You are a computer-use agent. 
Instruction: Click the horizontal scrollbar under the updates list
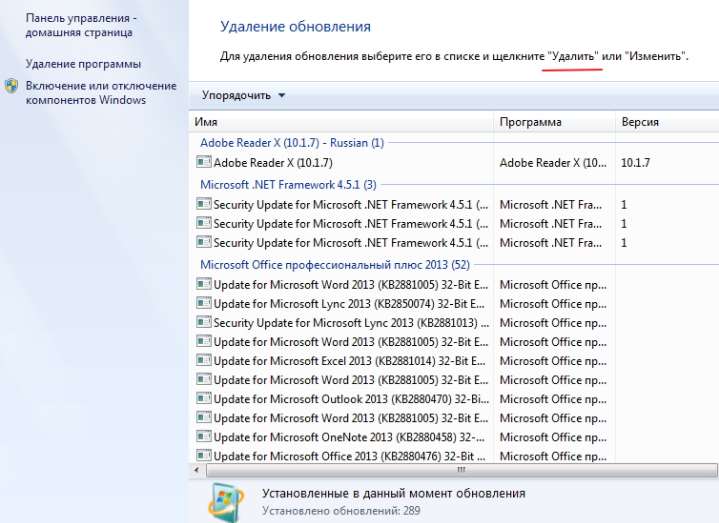pos(458,469)
